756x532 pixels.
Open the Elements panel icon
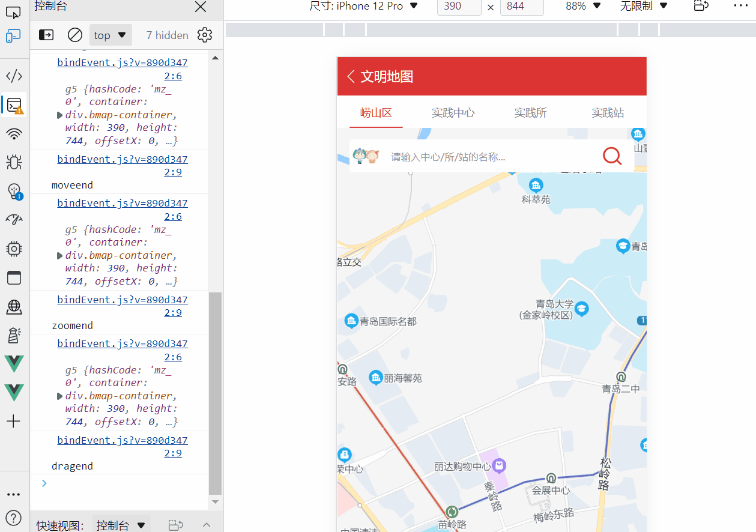(x=14, y=76)
